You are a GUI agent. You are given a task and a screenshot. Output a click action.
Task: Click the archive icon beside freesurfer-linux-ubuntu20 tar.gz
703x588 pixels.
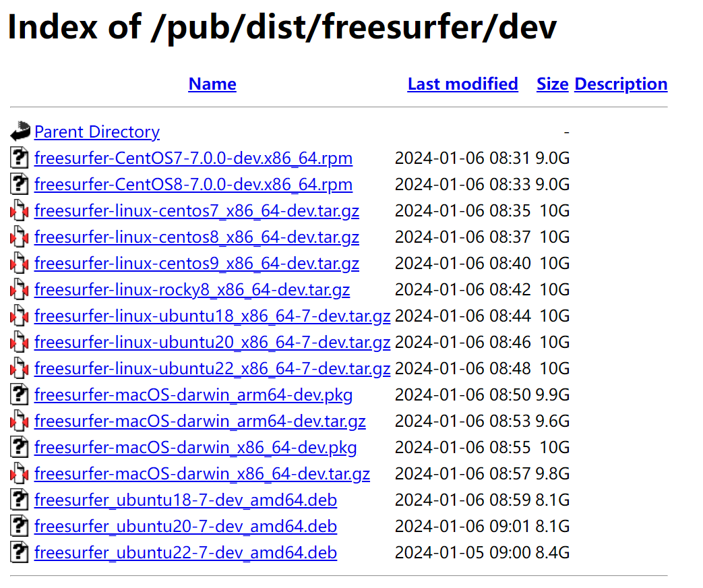(20, 342)
